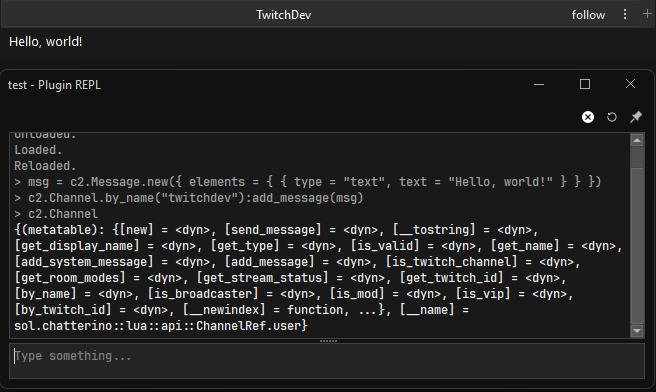Maximize the Plugin REPL window
Image resolution: width=656 pixels, height=392 pixels.
click(x=585, y=84)
